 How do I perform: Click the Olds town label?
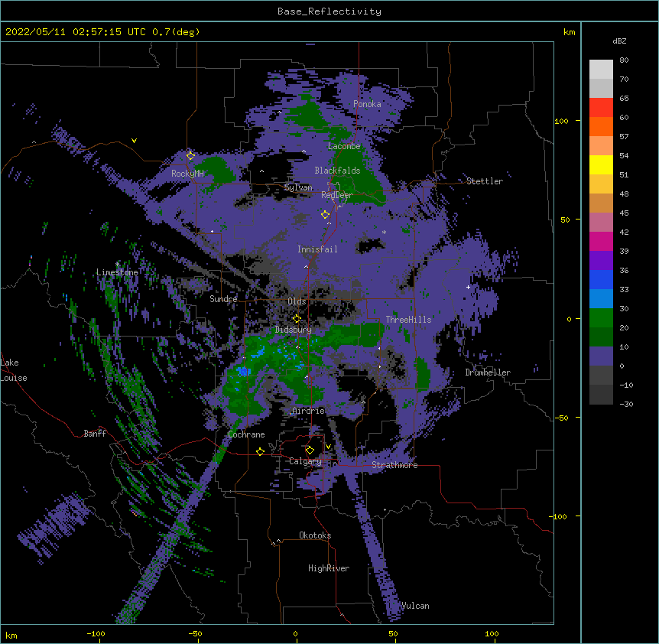(297, 301)
